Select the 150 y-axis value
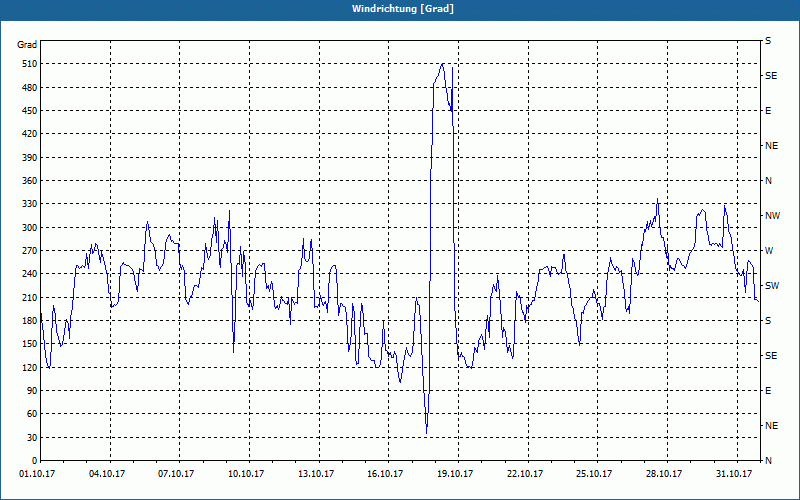Viewport: 800px width, 500px height. (x=30, y=344)
